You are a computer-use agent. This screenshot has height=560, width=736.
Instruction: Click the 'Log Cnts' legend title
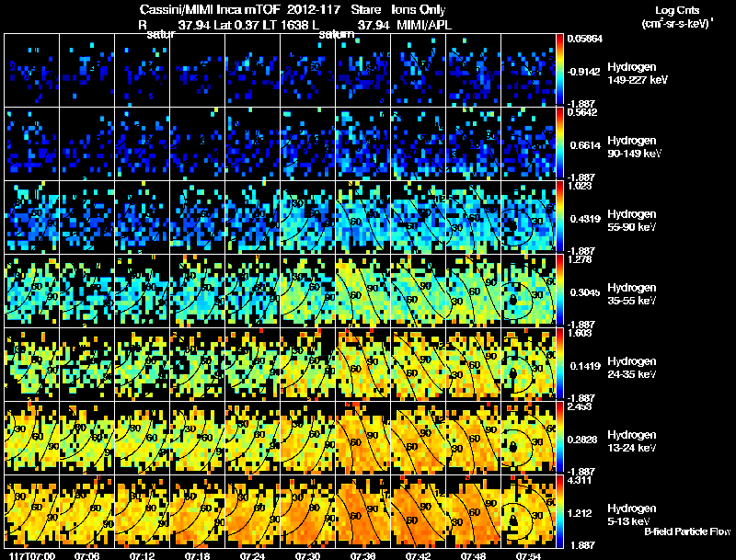[677, 10]
